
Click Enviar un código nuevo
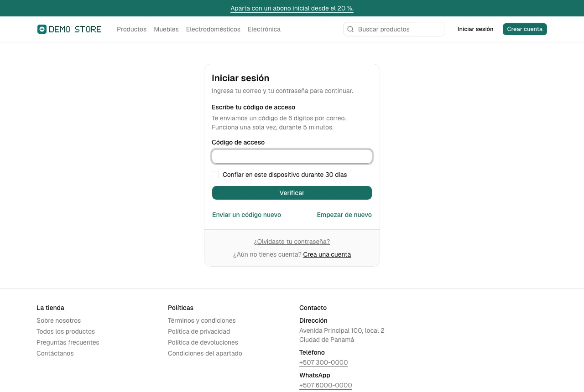(246, 215)
